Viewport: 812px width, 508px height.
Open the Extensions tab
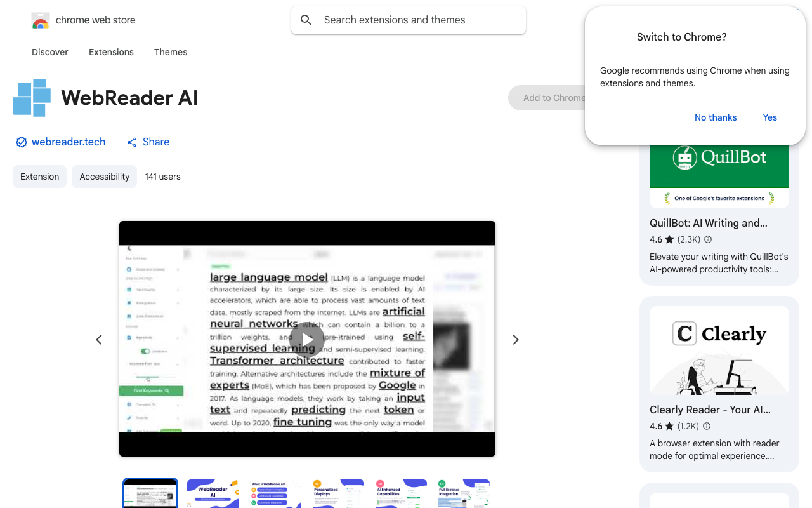point(111,52)
